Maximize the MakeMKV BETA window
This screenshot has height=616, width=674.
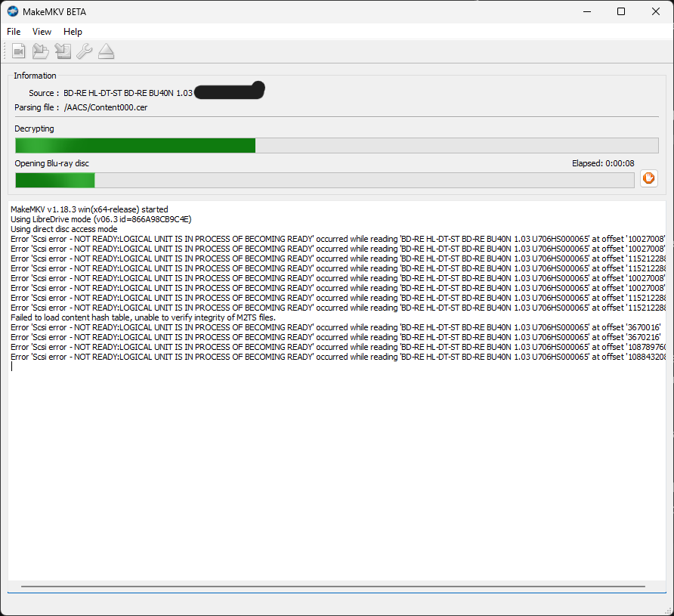pos(620,11)
